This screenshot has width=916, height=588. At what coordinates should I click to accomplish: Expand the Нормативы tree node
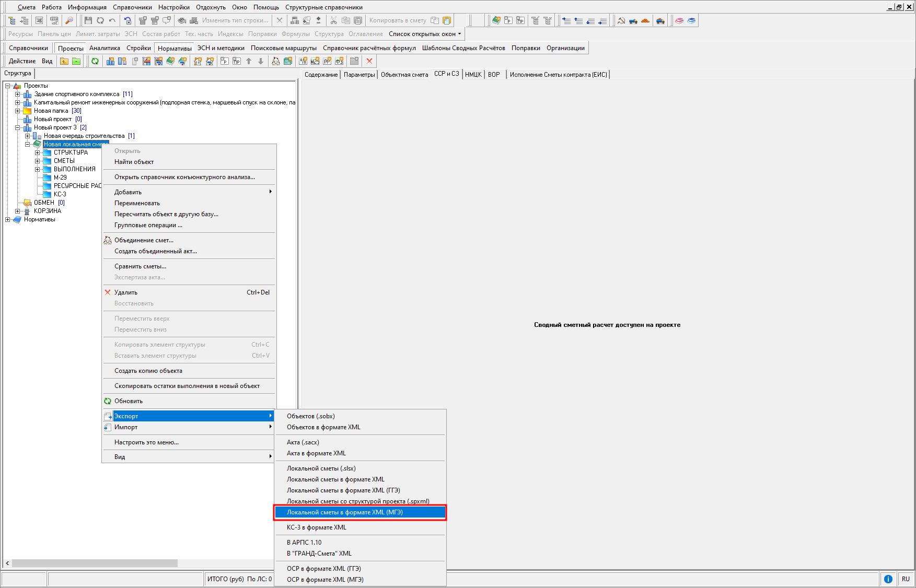(8, 219)
